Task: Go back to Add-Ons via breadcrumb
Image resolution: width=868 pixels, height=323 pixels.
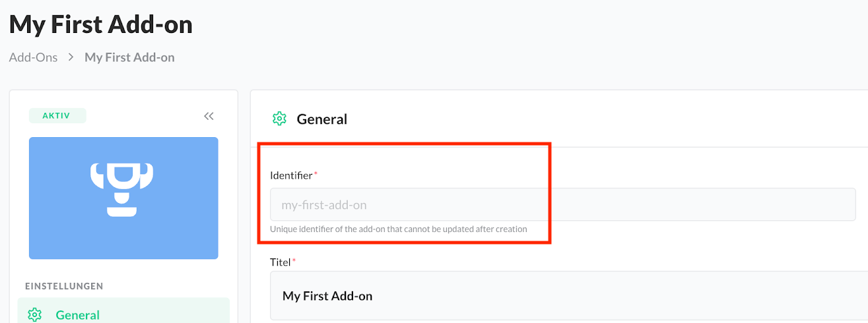Action: tap(33, 57)
